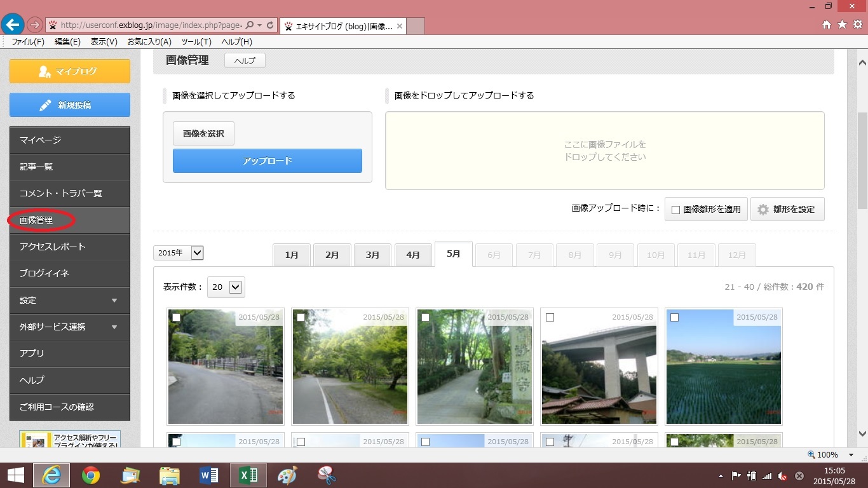
Task: Open the 2015年 year dropdown
Action: [x=179, y=253]
